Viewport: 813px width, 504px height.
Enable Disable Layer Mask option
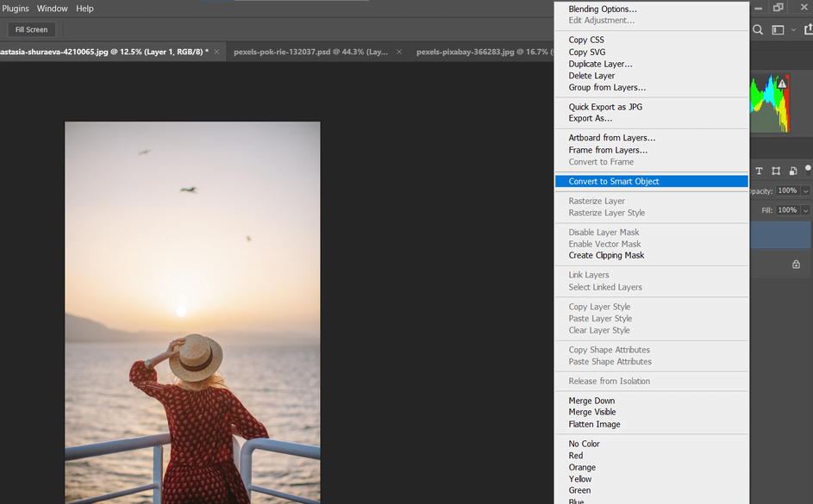click(603, 232)
